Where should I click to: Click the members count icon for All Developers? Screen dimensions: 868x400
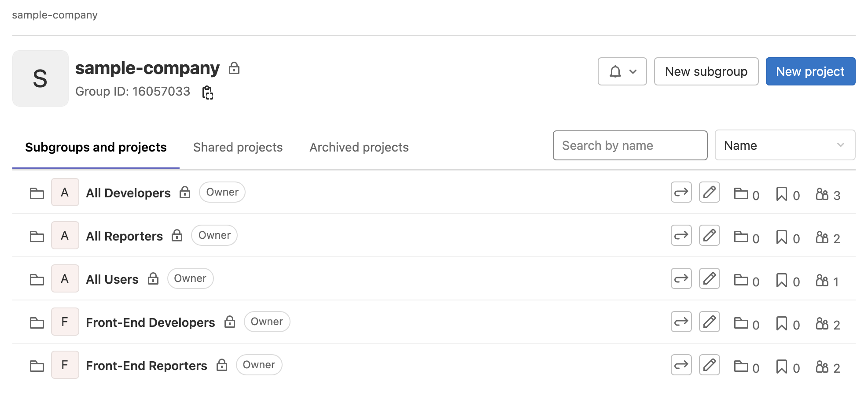[822, 194]
